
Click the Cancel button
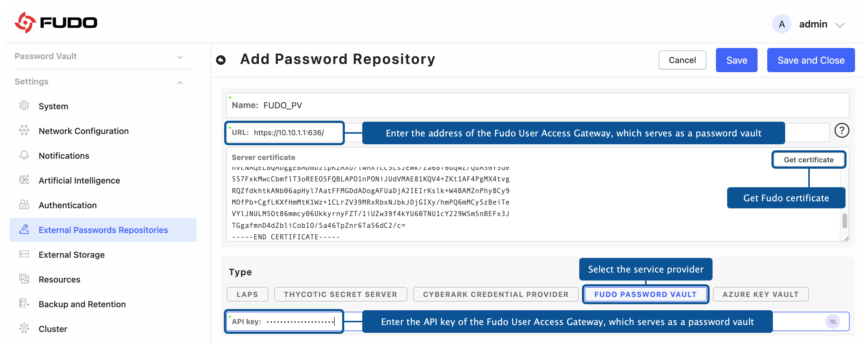tap(682, 60)
